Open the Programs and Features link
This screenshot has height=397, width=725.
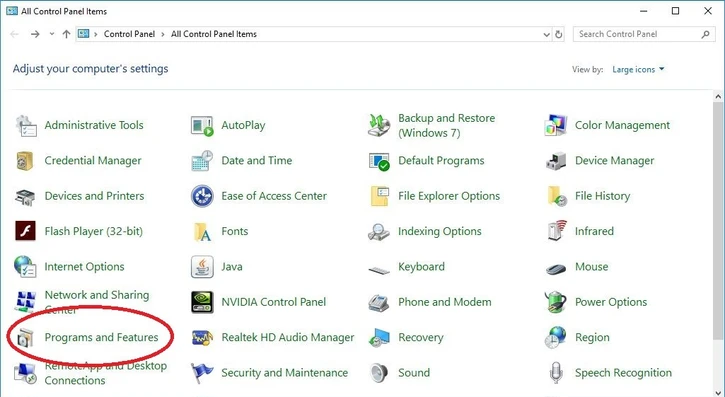click(x=101, y=337)
